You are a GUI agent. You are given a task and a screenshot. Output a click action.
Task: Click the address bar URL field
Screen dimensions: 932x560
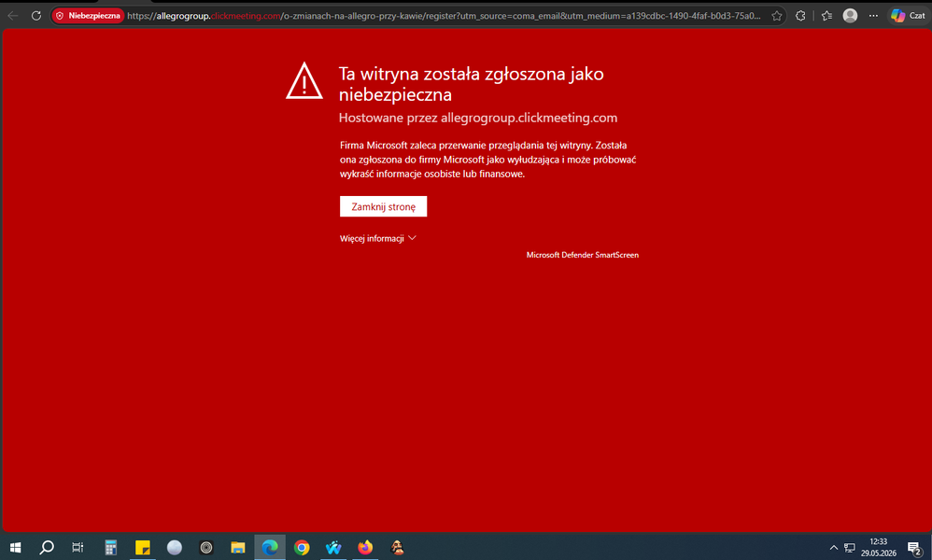pos(444,16)
